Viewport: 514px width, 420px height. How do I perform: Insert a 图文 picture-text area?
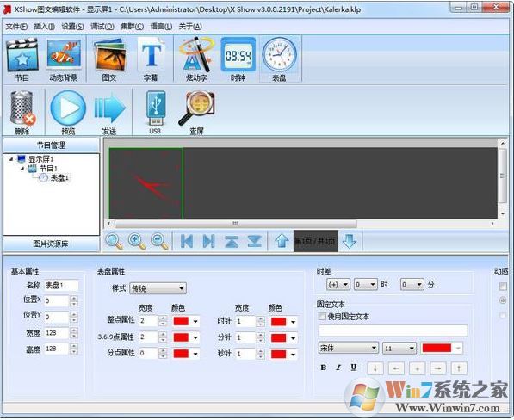click(x=109, y=59)
